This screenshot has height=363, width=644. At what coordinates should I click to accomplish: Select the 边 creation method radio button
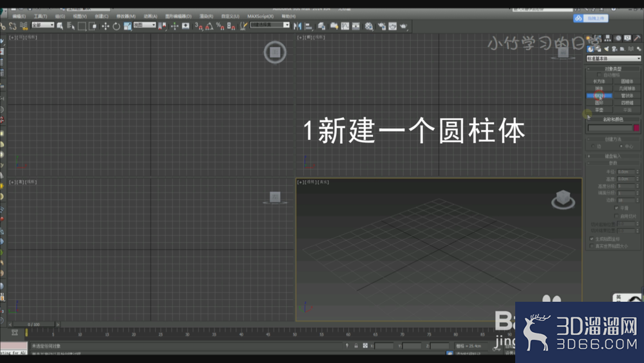click(x=593, y=146)
